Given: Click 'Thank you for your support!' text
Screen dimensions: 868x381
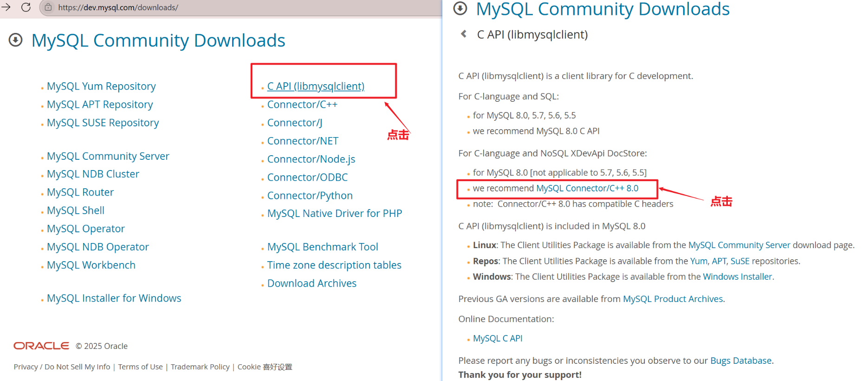Looking at the screenshot, I should click(520, 374).
